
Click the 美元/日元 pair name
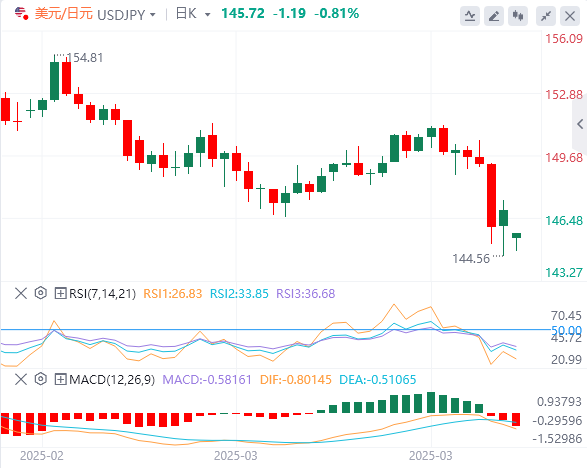(64, 14)
